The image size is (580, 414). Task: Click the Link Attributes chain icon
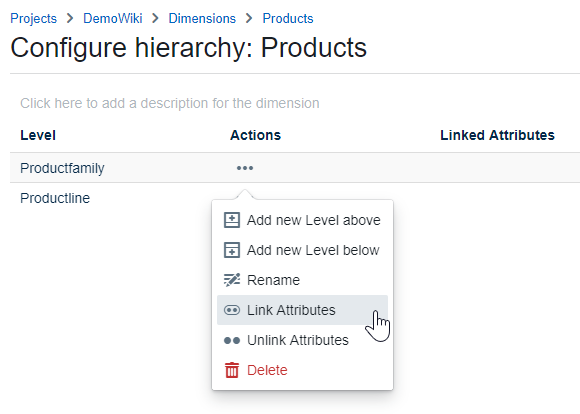point(232,310)
